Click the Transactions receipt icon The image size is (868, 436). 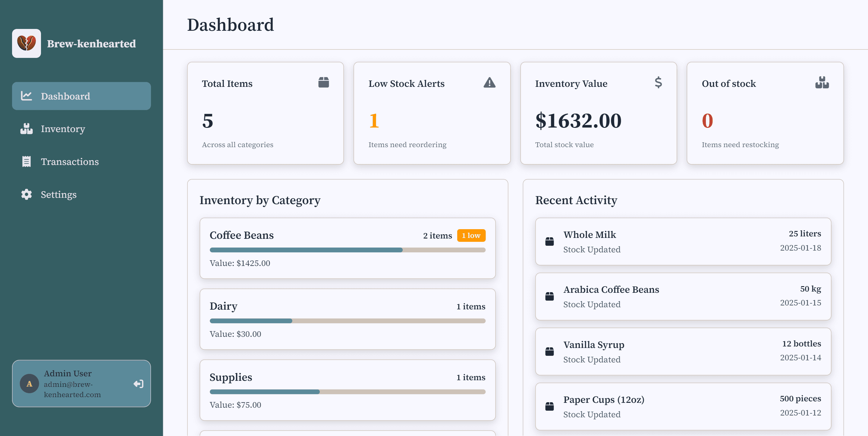[26, 162]
